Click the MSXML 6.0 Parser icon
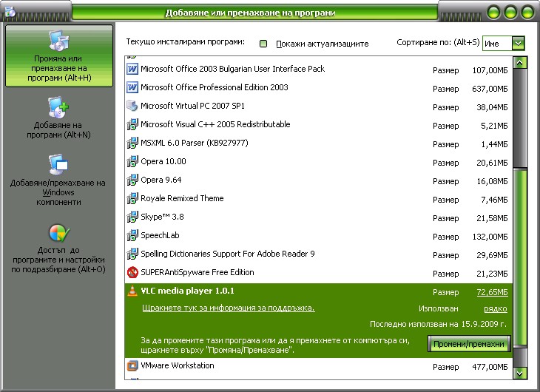 coord(132,143)
